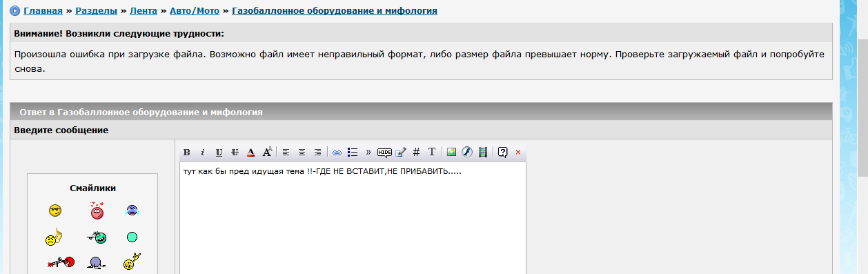Insert code tag with the # icon

[416, 152]
